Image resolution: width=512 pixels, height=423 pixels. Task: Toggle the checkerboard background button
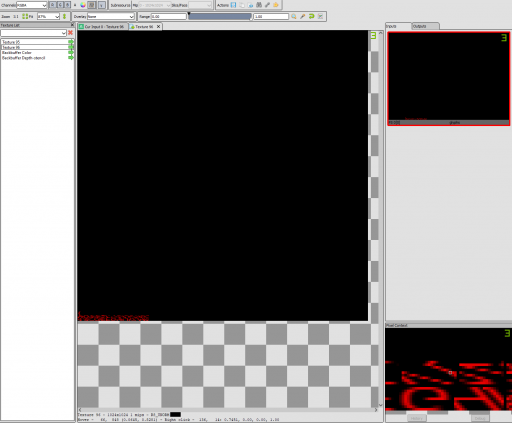[x=92, y=5]
